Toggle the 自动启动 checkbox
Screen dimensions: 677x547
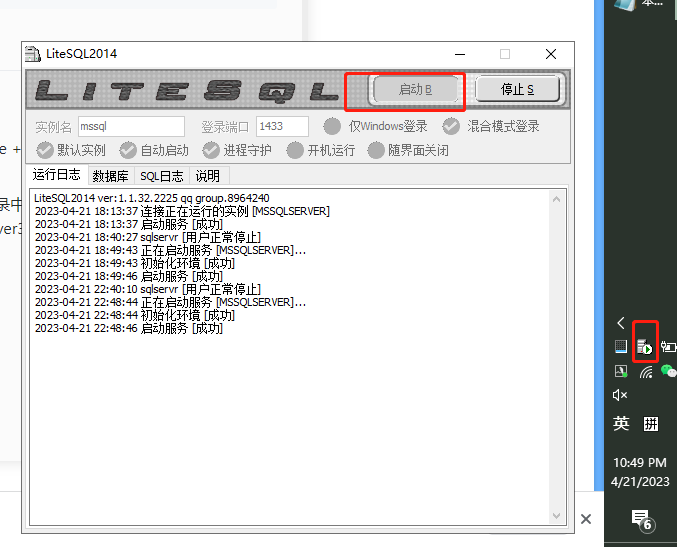click(128, 150)
